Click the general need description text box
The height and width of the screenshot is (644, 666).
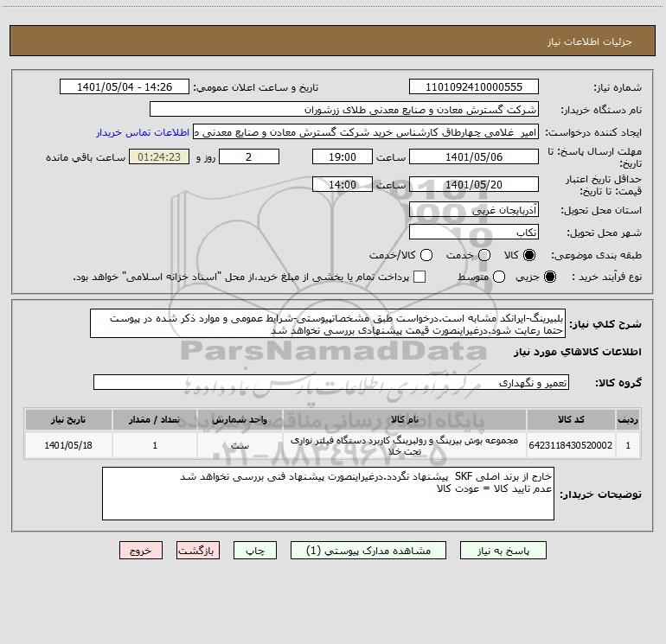tap(328, 324)
